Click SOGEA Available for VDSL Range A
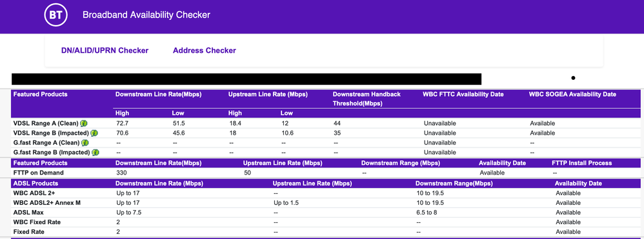This screenshot has height=239, width=644. click(x=542, y=124)
